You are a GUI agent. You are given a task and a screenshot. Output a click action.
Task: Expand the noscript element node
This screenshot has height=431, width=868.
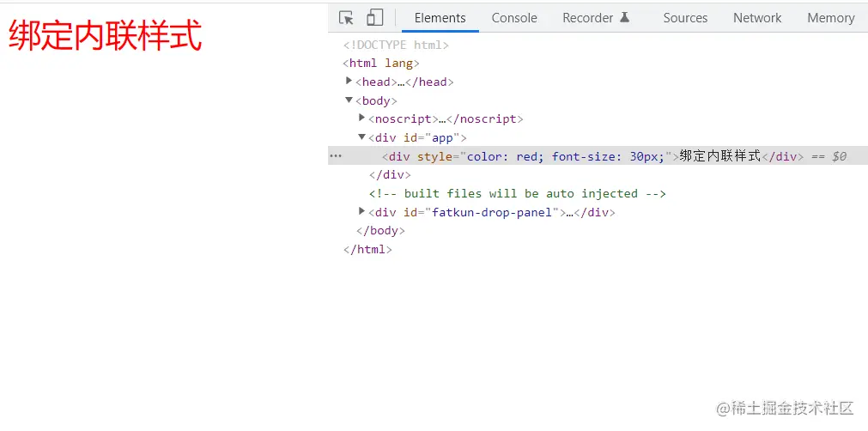coord(361,118)
